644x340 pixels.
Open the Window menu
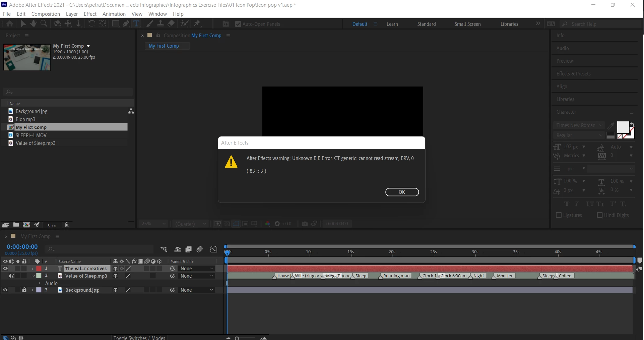(157, 14)
